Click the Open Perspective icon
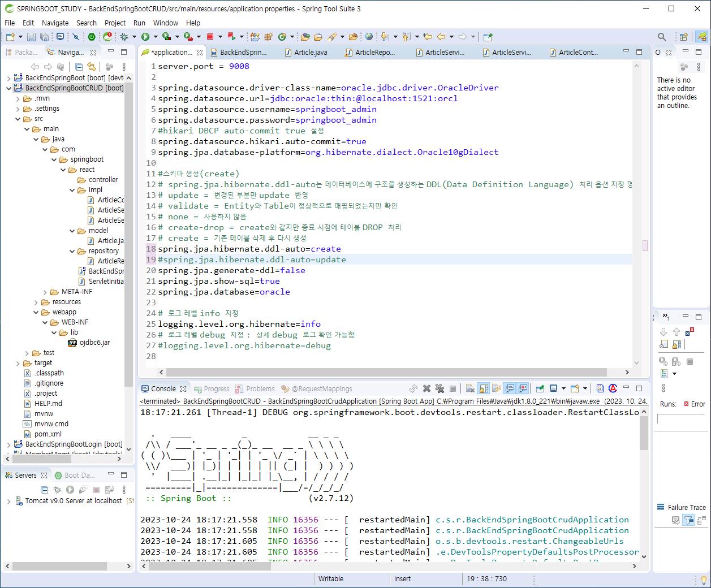Screen dimensions: 711x588 (684, 37)
